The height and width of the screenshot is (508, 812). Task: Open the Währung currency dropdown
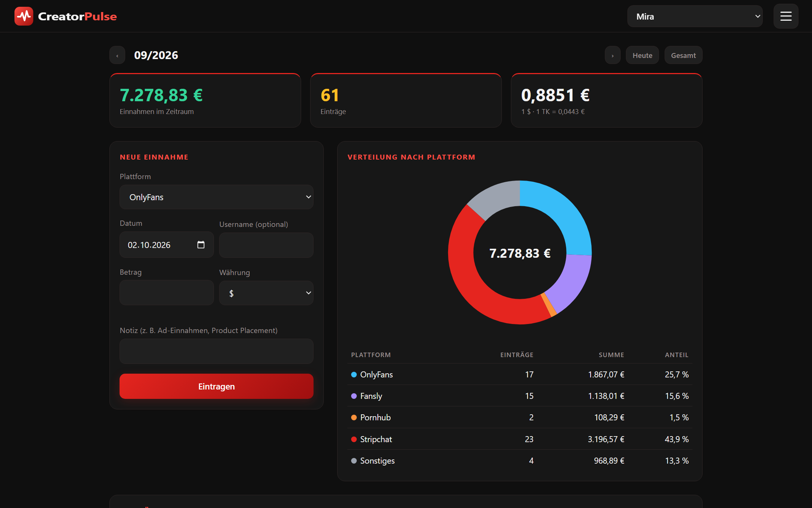point(266,293)
